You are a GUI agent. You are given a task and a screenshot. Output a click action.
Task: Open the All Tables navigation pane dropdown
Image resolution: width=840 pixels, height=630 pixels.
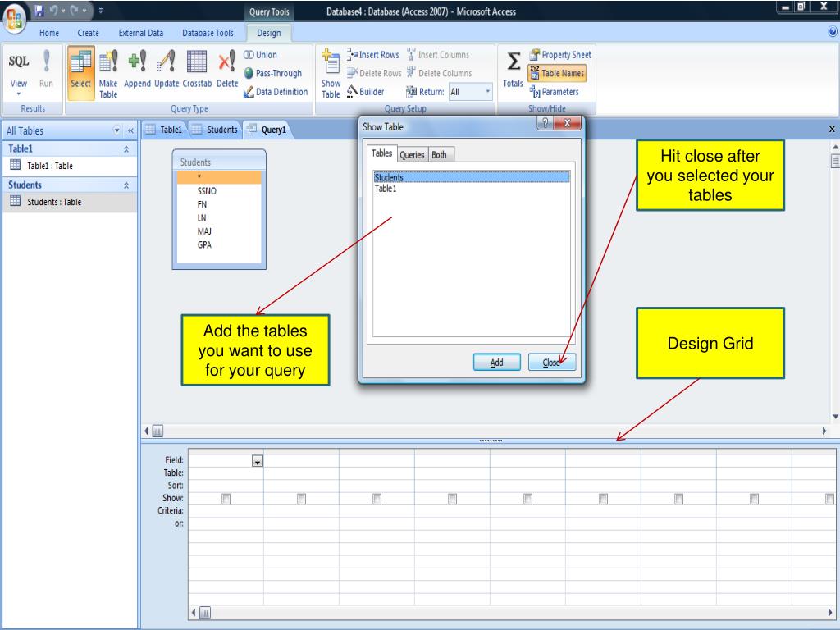click(116, 130)
